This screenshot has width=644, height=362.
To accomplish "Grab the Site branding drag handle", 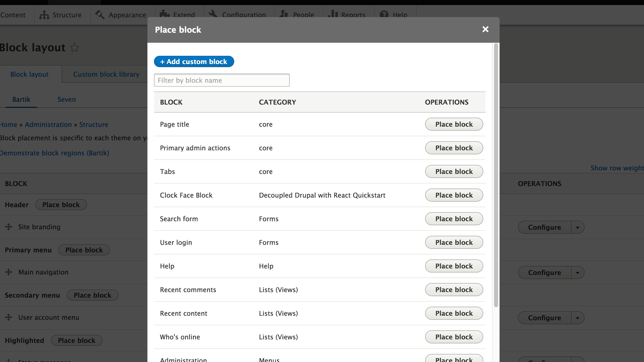I will 9,227.
